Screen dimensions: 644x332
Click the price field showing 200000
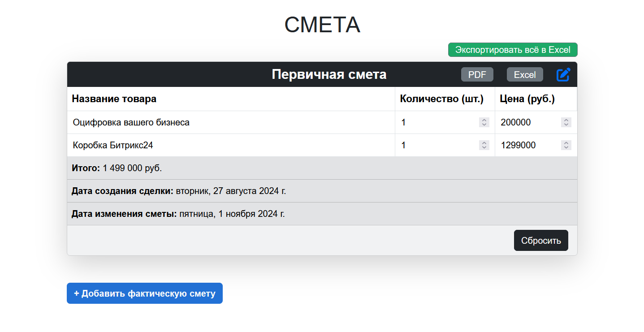click(x=536, y=122)
